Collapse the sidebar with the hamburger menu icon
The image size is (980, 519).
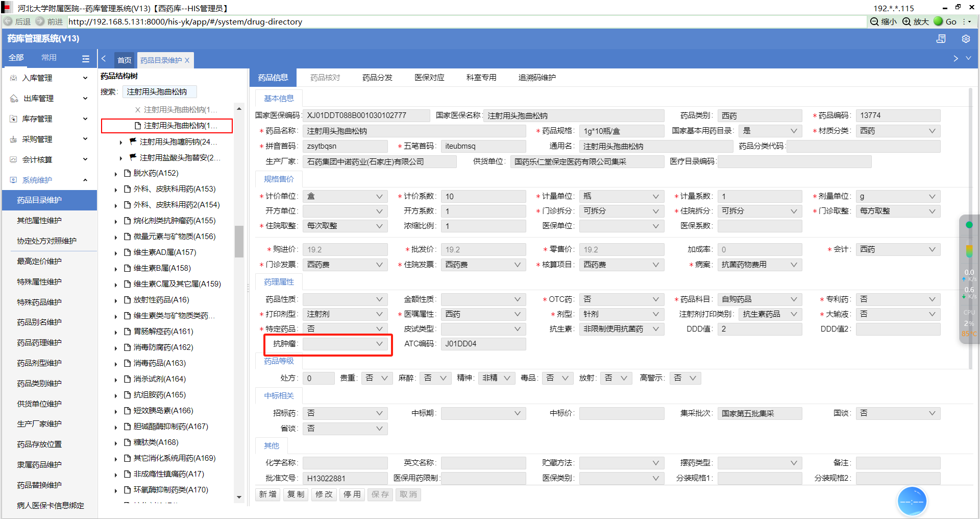85,59
